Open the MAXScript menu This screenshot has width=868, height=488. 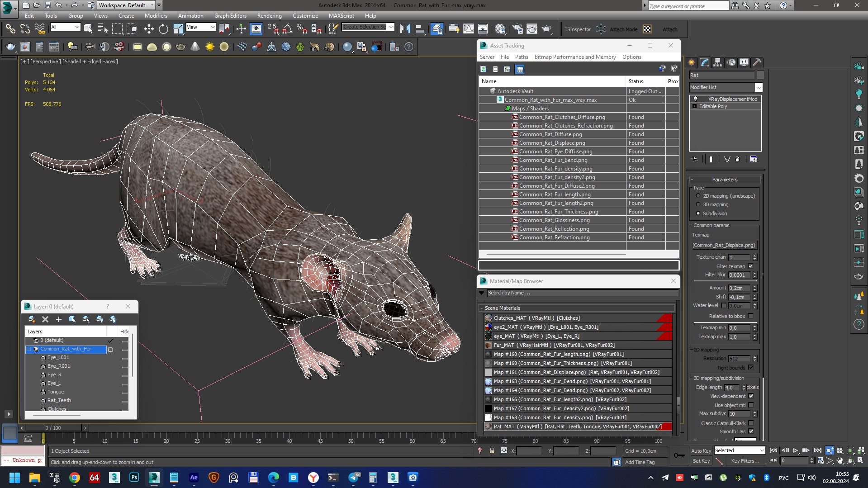(341, 15)
